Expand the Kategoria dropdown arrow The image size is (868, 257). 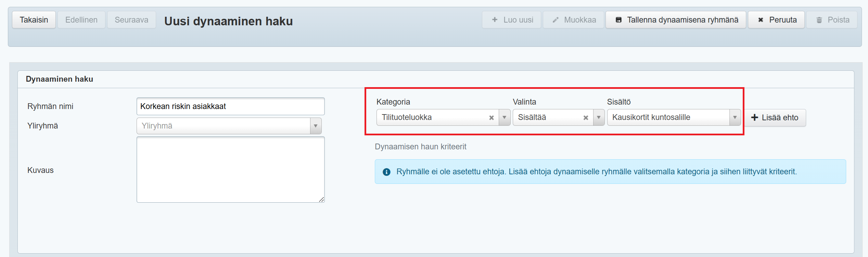(x=504, y=118)
